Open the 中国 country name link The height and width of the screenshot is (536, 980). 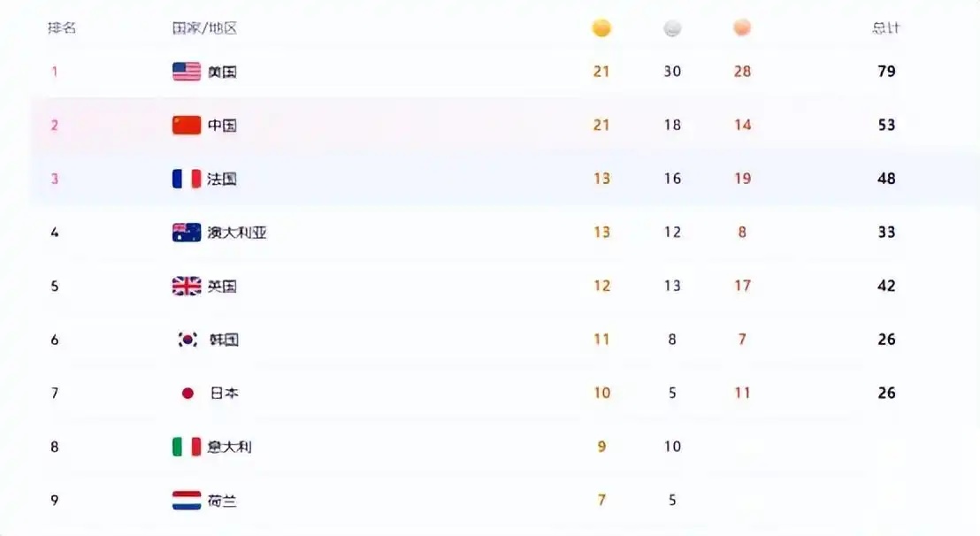[x=222, y=126]
